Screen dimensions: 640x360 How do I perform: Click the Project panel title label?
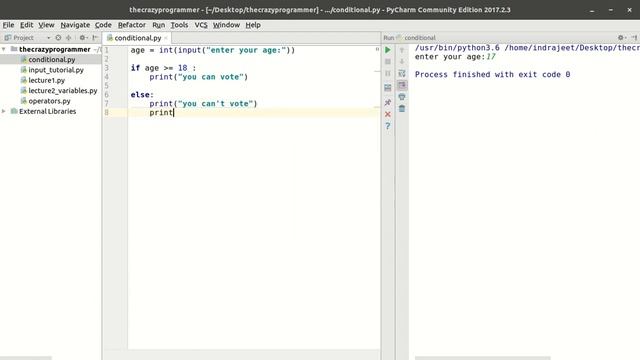click(23, 38)
